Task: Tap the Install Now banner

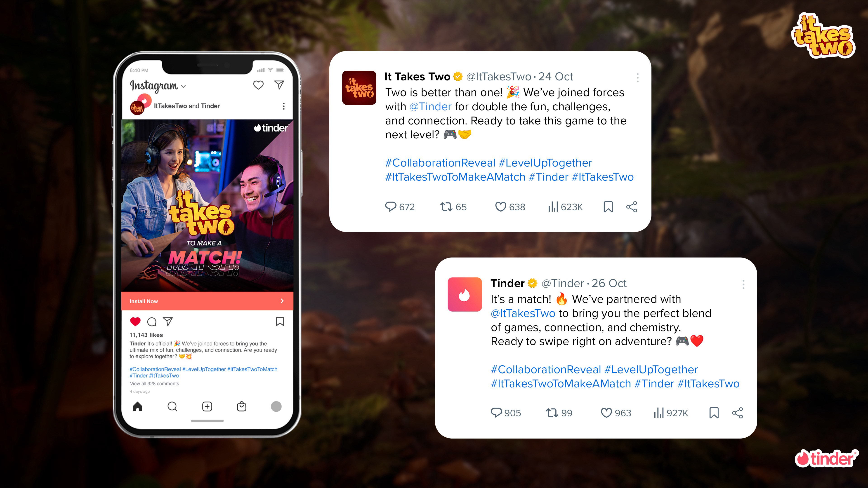Action: 207,301
